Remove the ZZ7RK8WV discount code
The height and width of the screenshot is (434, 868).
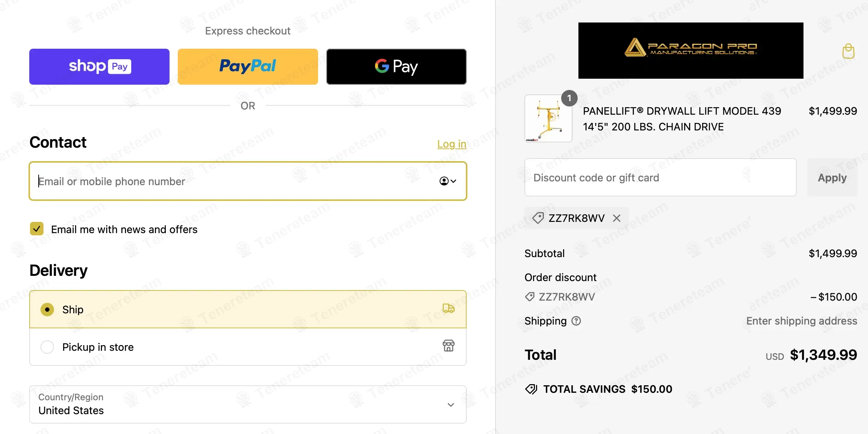tap(617, 218)
